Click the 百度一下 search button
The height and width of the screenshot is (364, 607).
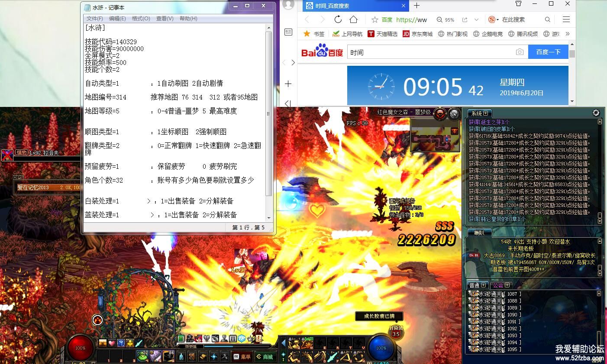[x=549, y=52]
